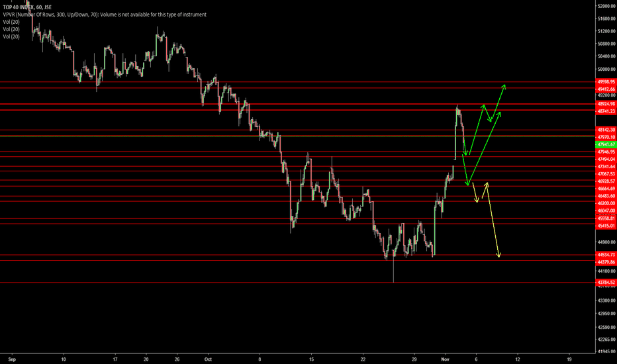Screen dimensions: 617x364
Task: Click the 51200.00 axis value
Action: [x=607, y=32]
